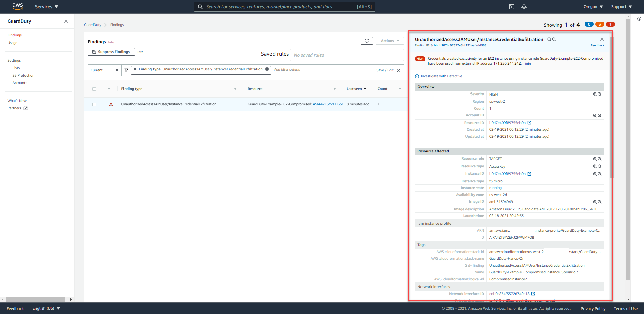
Task: Focus the AWS services search box
Action: (x=285, y=7)
